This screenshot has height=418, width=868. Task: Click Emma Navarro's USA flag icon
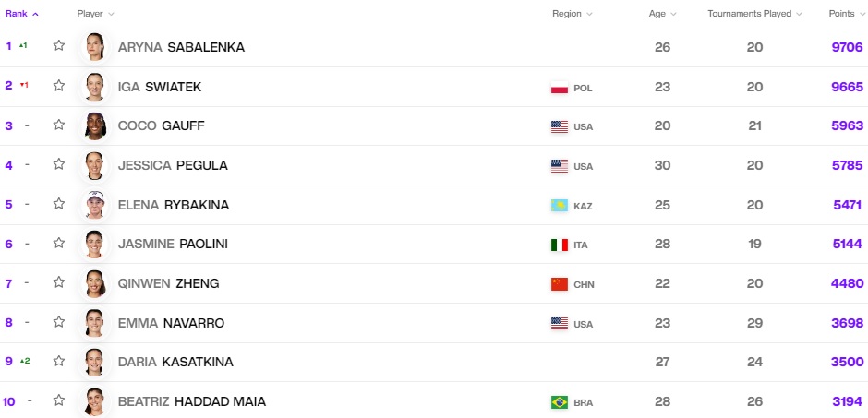point(559,324)
